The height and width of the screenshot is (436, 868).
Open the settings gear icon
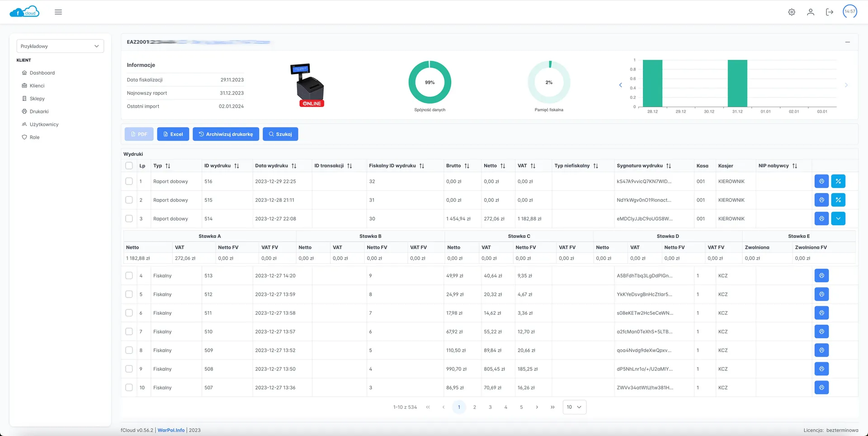[792, 12]
